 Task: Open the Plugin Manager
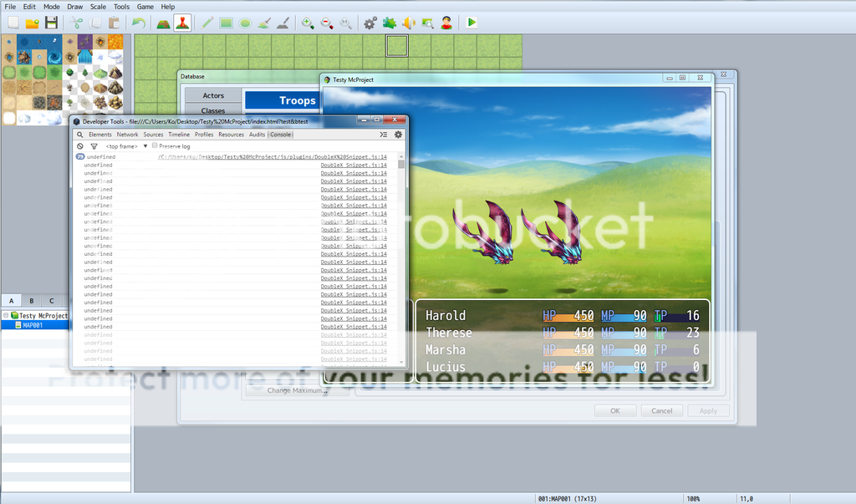(x=389, y=23)
